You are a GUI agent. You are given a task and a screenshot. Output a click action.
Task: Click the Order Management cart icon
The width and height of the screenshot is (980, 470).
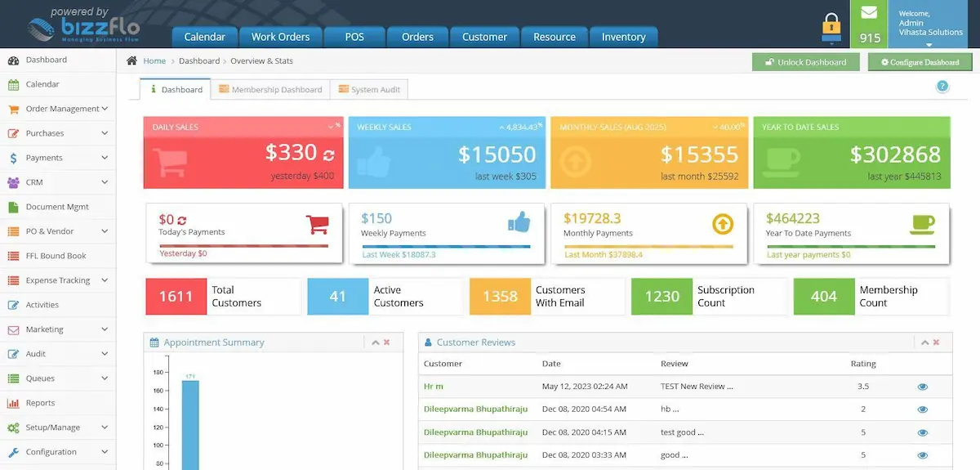13,109
